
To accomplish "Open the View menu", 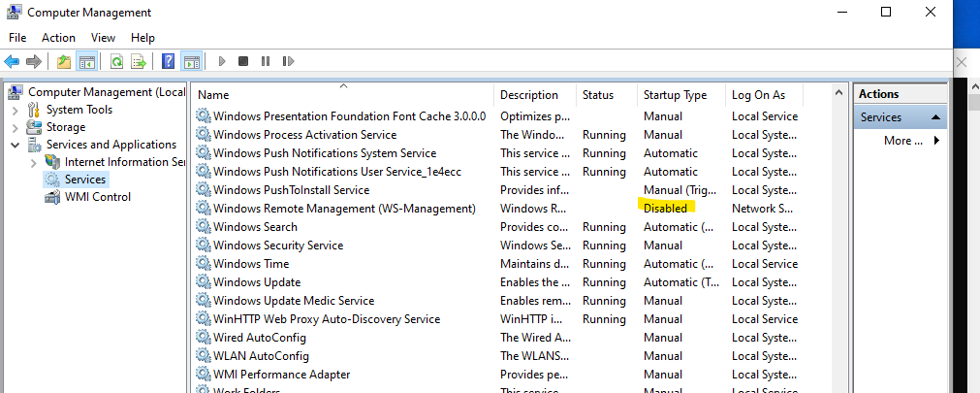I will 103,38.
